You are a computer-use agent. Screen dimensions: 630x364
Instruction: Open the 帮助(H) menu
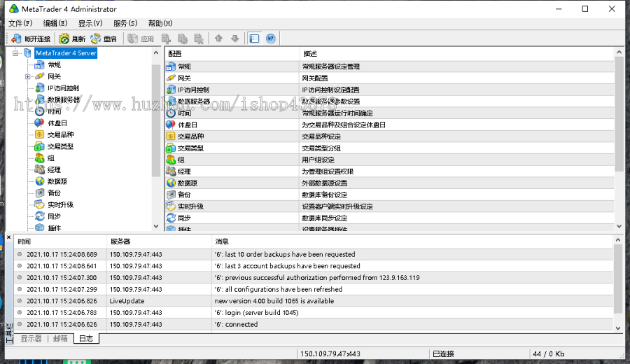point(160,23)
